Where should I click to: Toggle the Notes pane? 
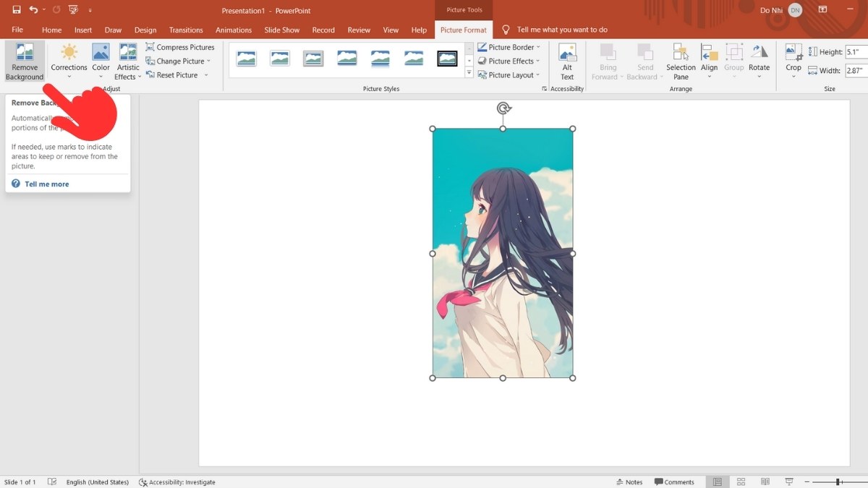(x=629, y=482)
